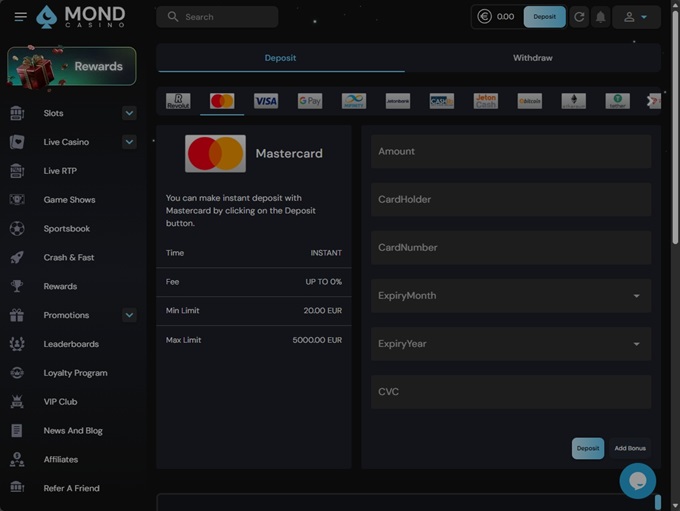Click the Add Bonus button

630,448
